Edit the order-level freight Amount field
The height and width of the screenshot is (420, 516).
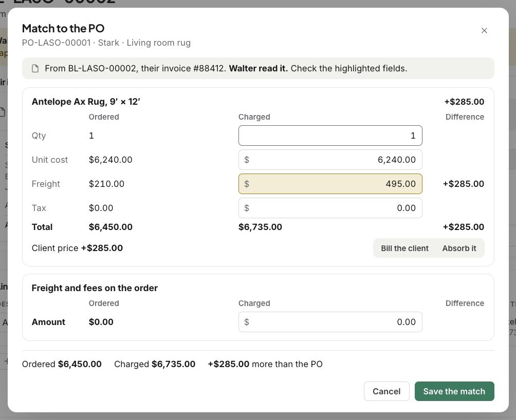[x=330, y=322]
